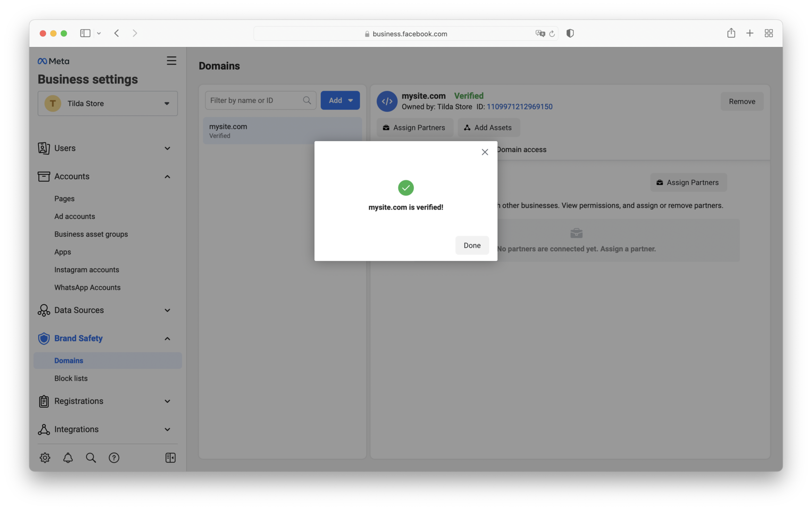
Task: Expand the Users section chevron
Action: pyautogui.click(x=167, y=148)
